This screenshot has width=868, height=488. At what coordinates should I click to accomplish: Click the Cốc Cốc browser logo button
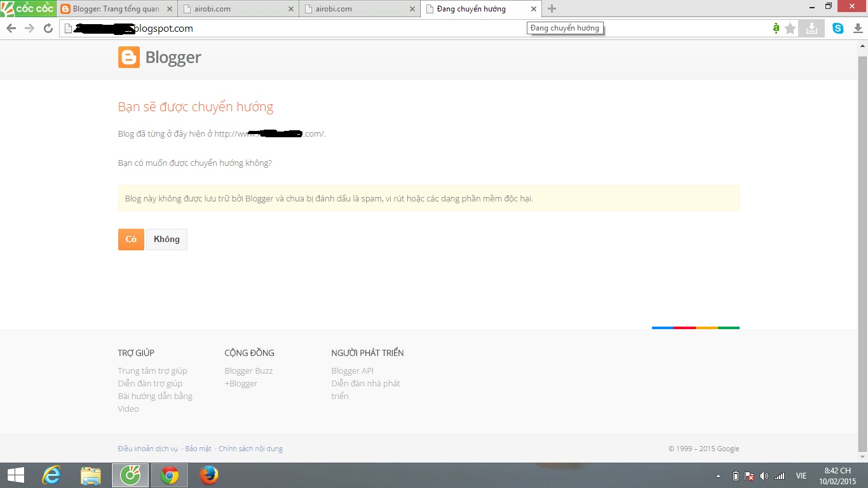point(28,8)
